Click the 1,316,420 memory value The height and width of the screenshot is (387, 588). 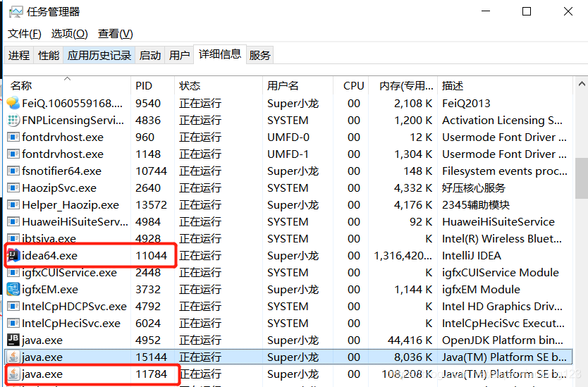click(403, 255)
